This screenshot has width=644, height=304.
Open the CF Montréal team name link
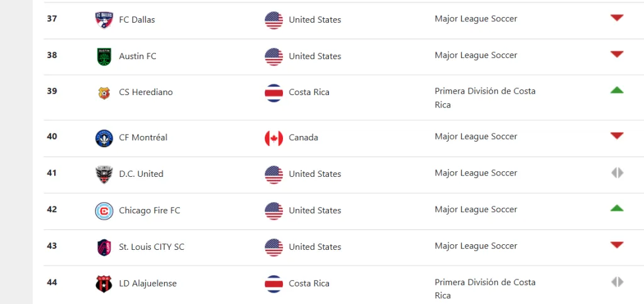pos(143,138)
